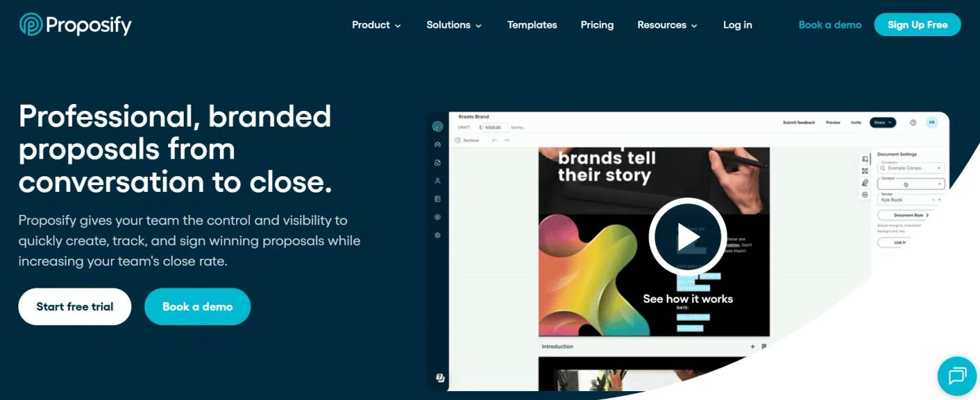Click the settings gear icon in app sidebar
The width and height of the screenshot is (980, 400).
[438, 235]
